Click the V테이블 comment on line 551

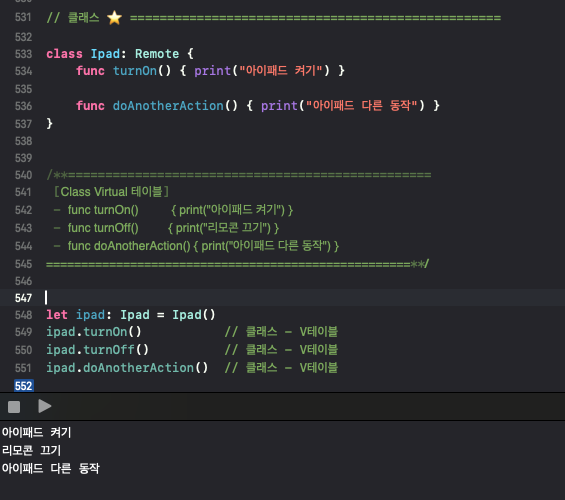(281, 368)
